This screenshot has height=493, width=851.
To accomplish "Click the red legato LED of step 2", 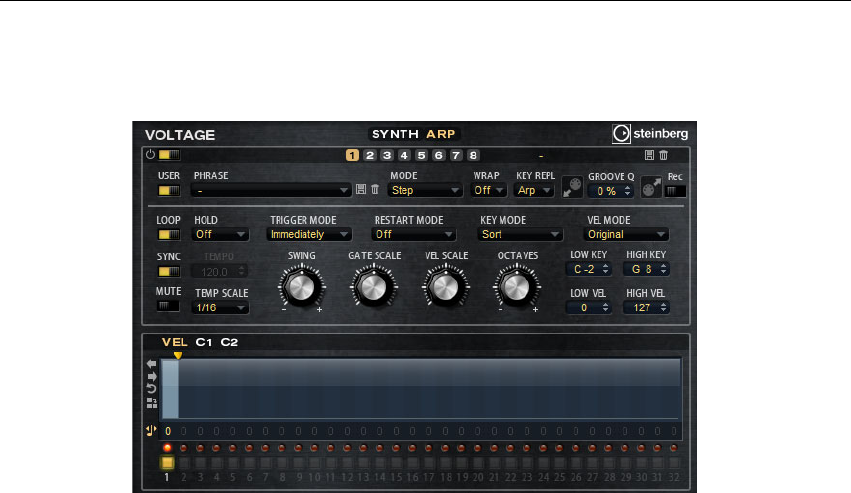I will [183, 448].
